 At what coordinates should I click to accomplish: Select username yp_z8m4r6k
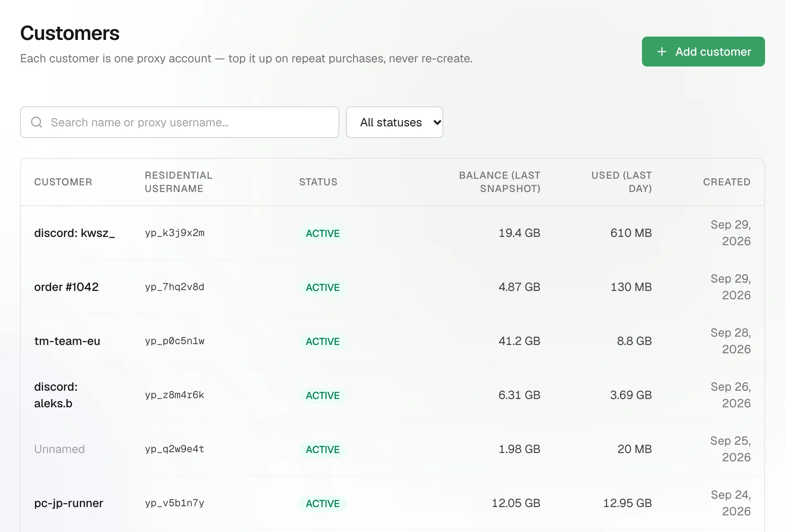click(175, 395)
